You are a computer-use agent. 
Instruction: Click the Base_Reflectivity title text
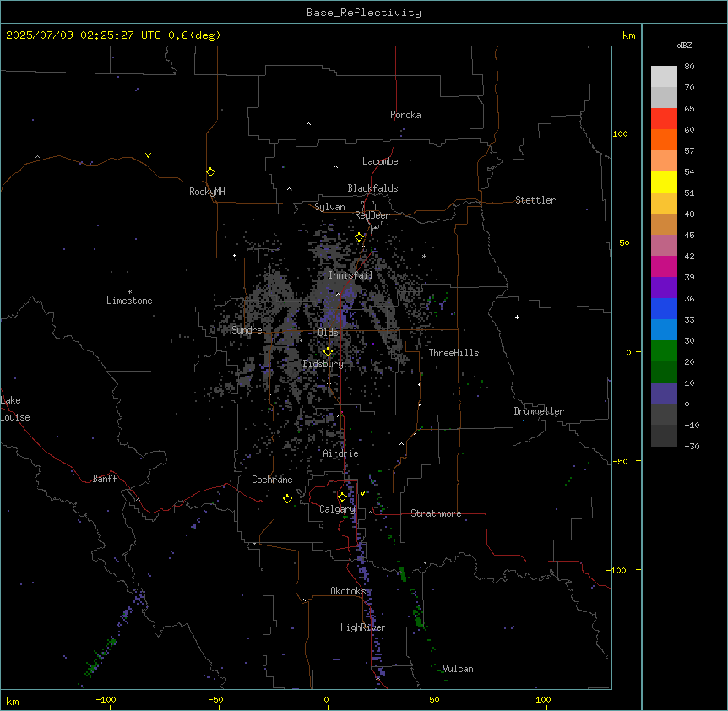364,13
